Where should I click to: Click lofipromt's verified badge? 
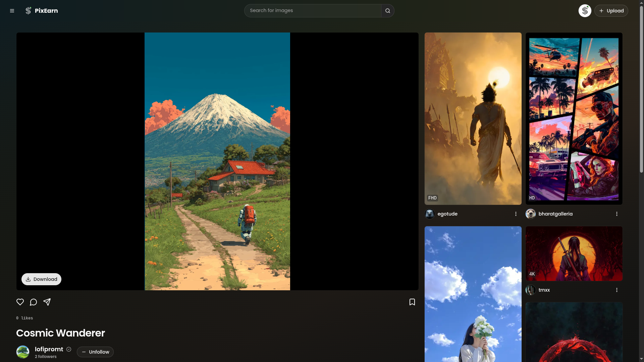(68, 349)
